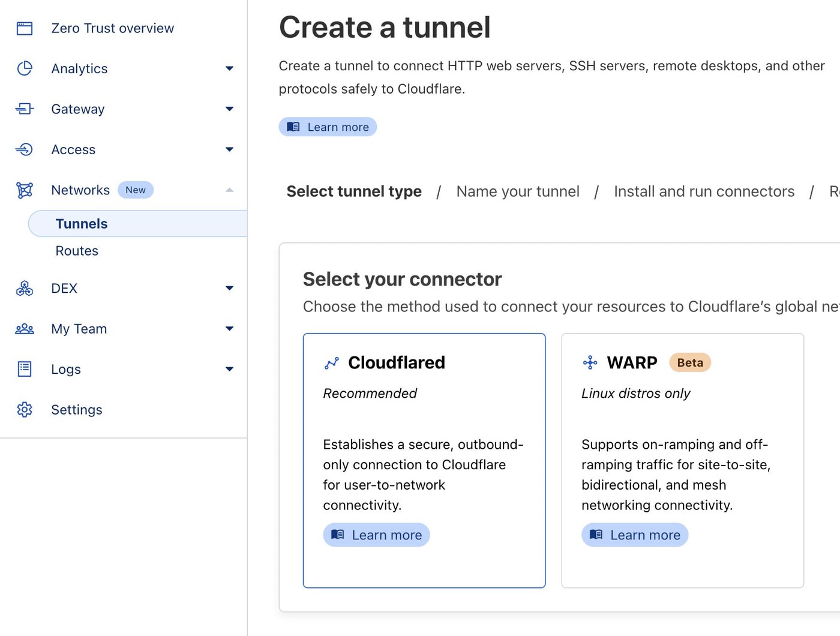Click the Networks menu item label
Image resolution: width=840 pixels, height=636 pixels.
[80, 190]
